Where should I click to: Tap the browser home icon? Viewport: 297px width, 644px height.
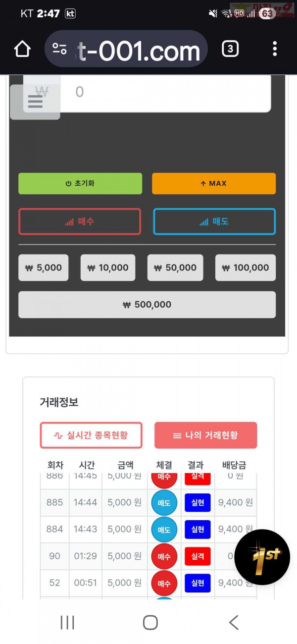(22, 48)
